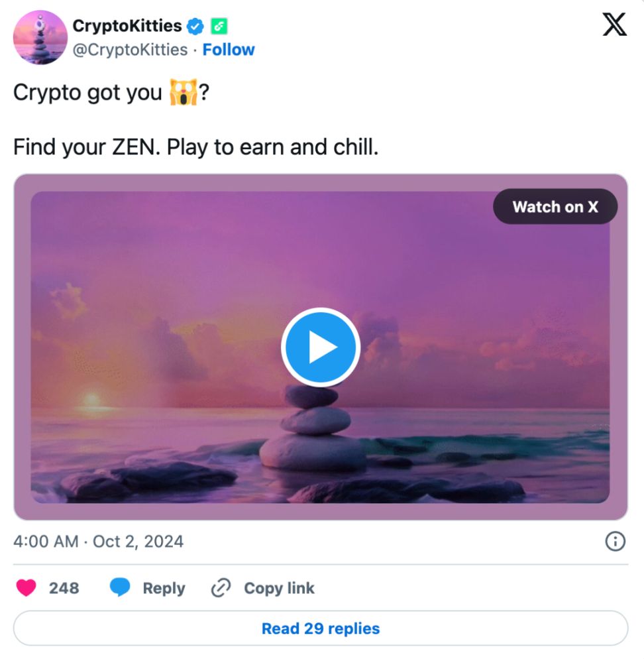Click the Reply text label
This screenshot has width=644, height=659.
pos(164,588)
